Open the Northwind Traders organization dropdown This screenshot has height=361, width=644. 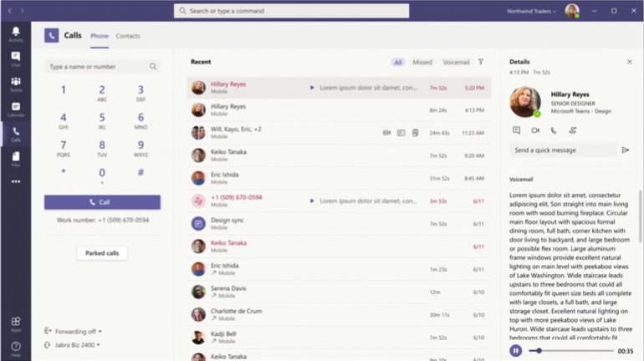tap(531, 11)
